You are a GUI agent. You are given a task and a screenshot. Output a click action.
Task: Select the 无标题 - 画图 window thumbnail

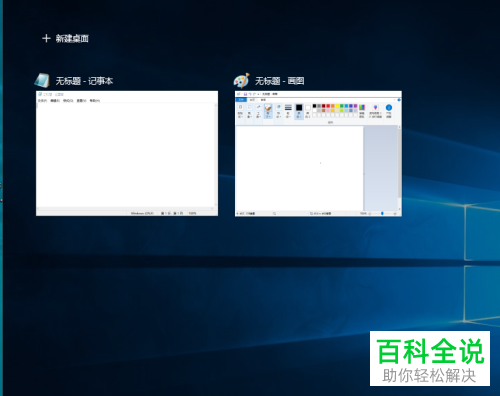pyautogui.click(x=318, y=153)
